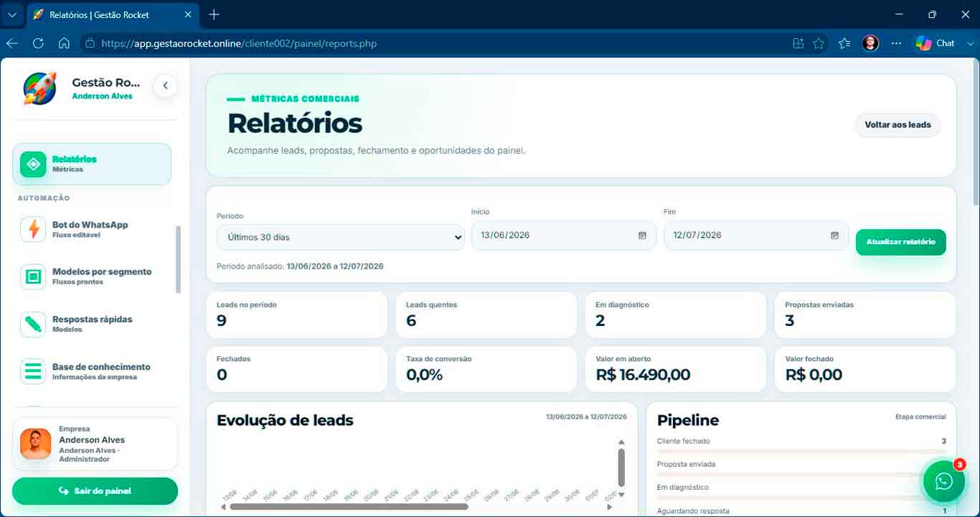
Task: Open browser settings and more menu
Action: coord(896,43)
